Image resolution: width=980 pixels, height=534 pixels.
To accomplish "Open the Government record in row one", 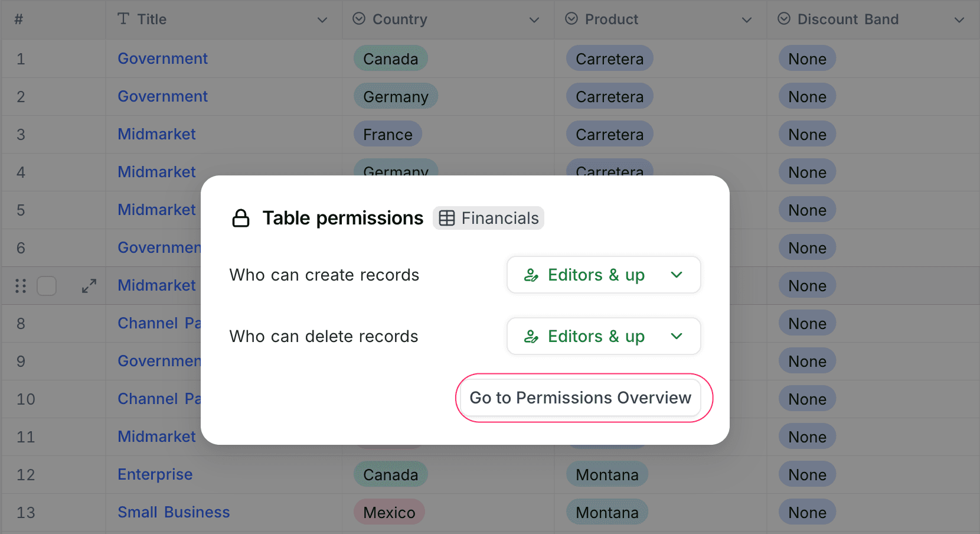I will pyautogui.click(x=163, y=58).
